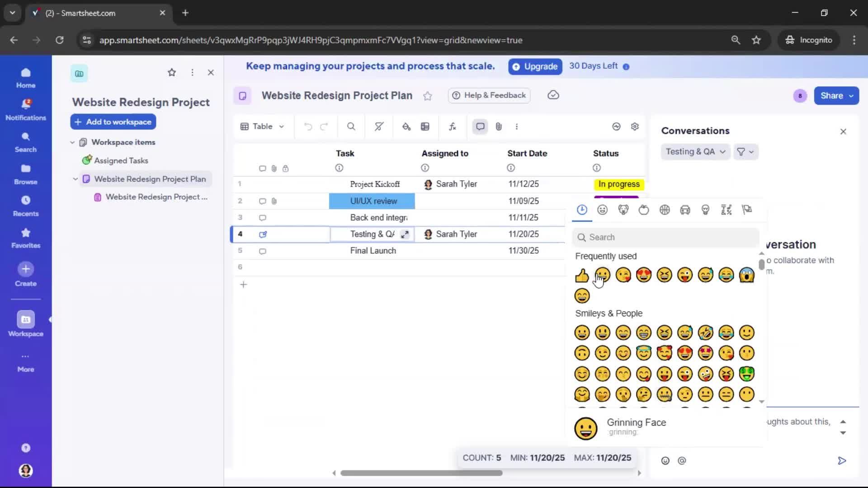Screen dimensions: 868x488
Task: Click the In progress status cell
Action: (618, 184)
